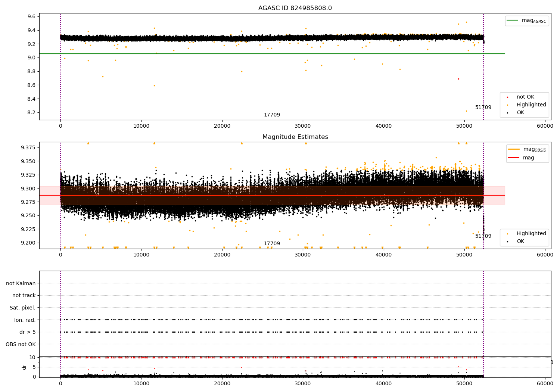The height and width of the screenshot is (392, 560).
Task: Click the '8.2' y-tick label in top plot
Action: (x=32, y=112)
